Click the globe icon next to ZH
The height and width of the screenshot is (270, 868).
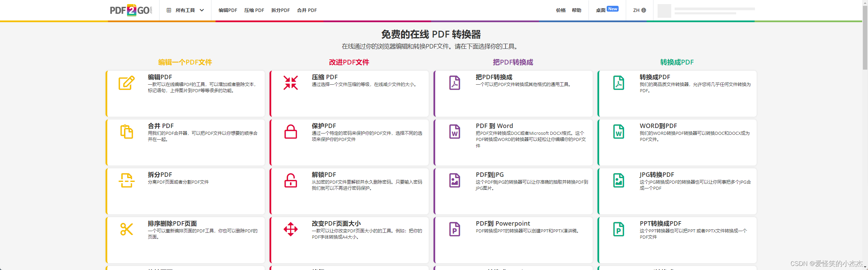pyautogui.click(x=644, y=10)
